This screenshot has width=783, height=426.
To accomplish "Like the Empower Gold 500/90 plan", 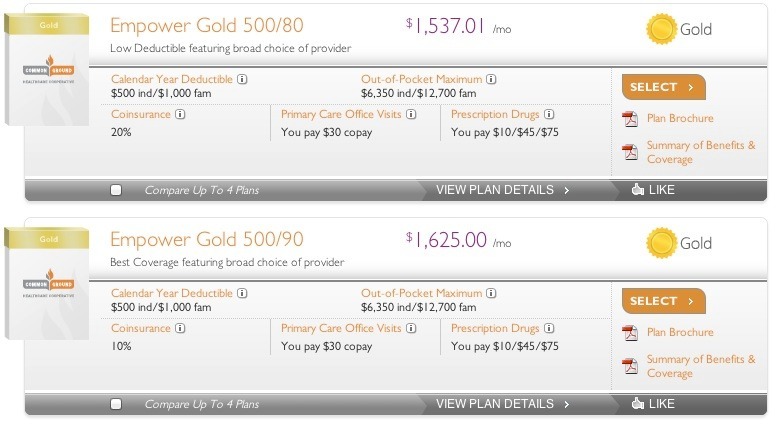I will click(x=653, y=404).
